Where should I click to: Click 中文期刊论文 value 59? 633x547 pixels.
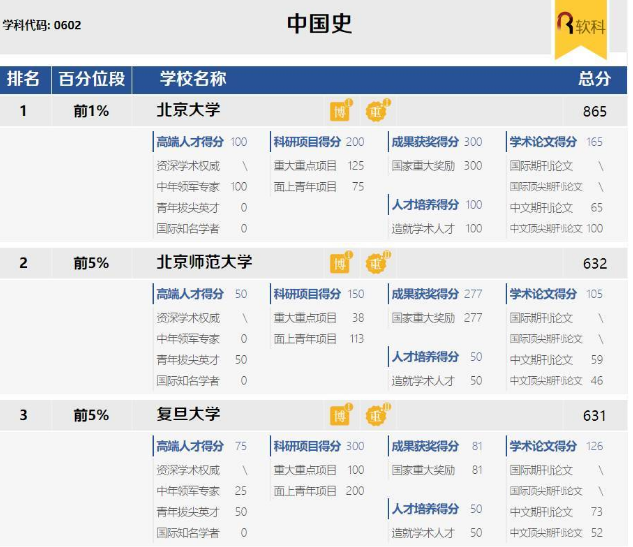pyautogui.click(x=597, y=360)
